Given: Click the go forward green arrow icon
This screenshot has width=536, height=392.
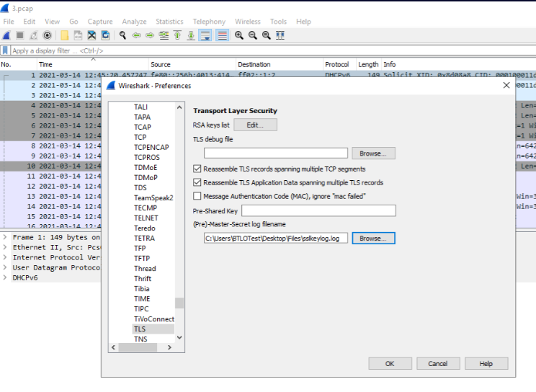Looking at the screenshot, I should click(150, 35).
